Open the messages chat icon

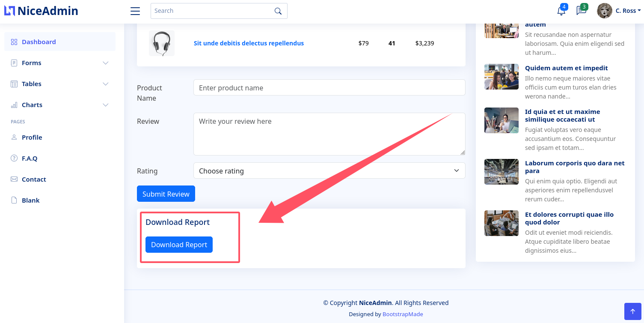coord(581,11)
